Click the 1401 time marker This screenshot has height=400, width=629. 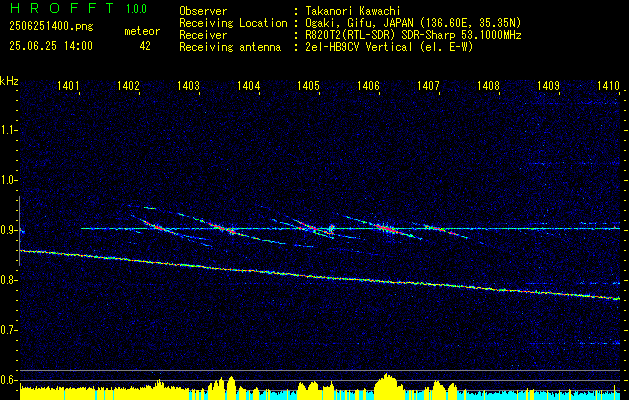click(68, 85)
